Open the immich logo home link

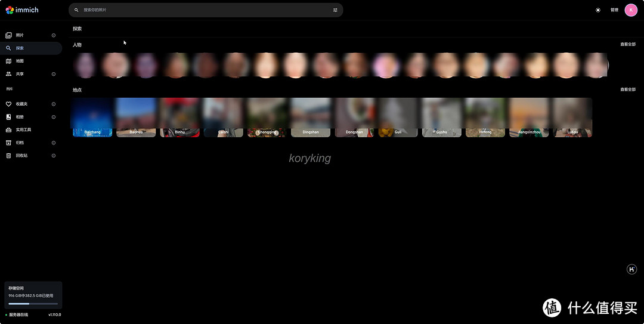tap(22, 10)
